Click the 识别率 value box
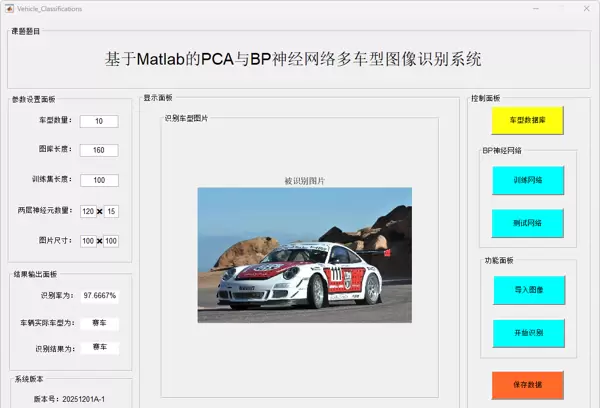The image size is (600, 408). pyautogui.click(x=100, y=296)
